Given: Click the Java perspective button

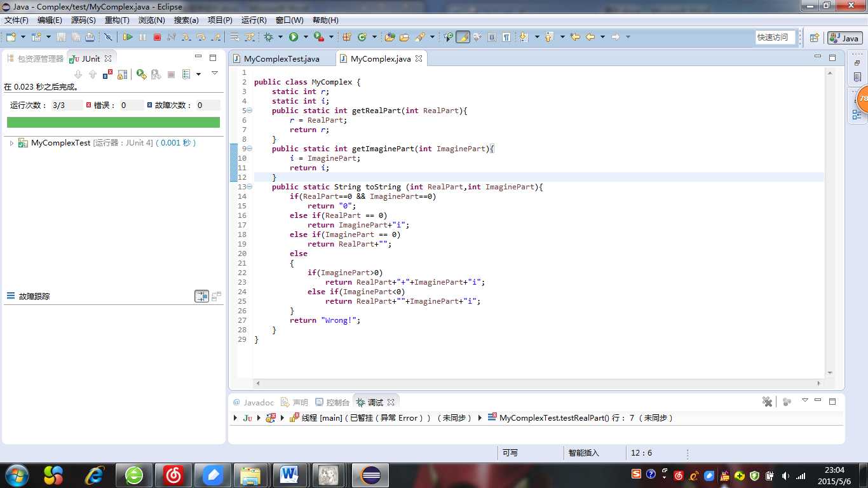Looking at the screenshot, I should click(x=844, y=38).
